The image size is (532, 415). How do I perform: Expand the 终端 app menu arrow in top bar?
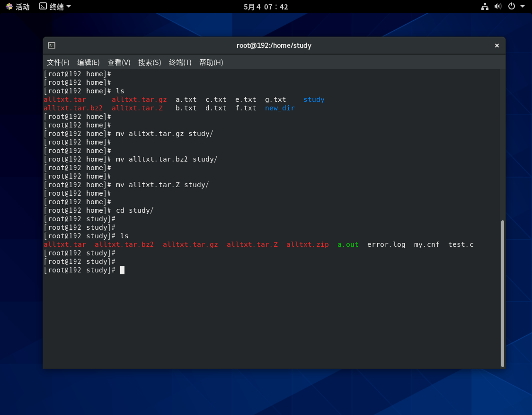(69, 7)
